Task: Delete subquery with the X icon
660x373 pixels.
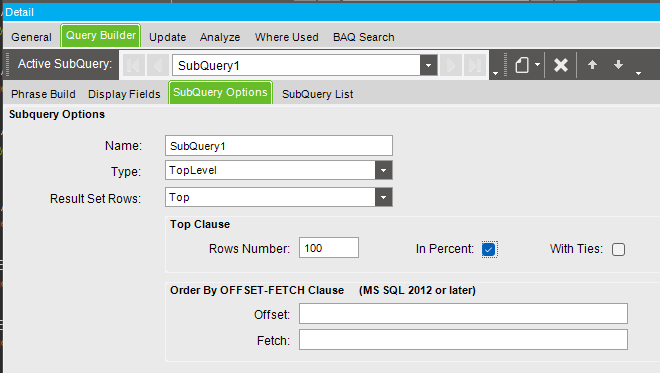Action: (x=561, y=65)
